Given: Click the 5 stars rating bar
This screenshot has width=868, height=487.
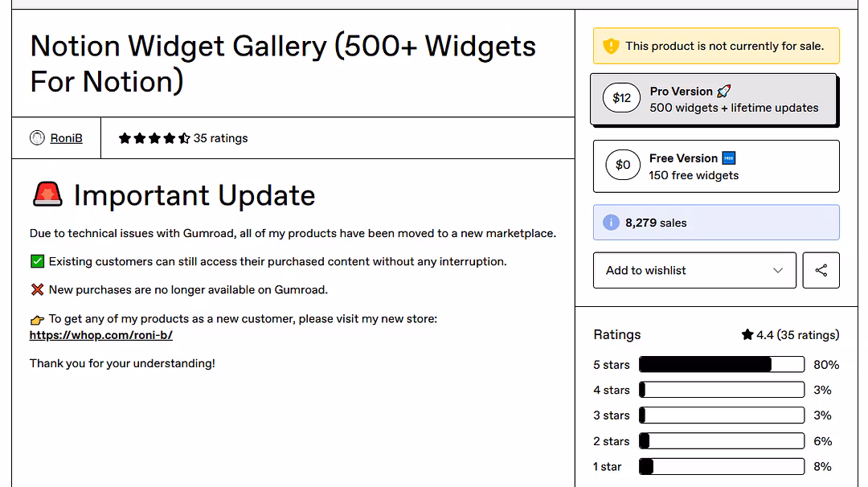Looking at the screenshot, I should point(721,365).
